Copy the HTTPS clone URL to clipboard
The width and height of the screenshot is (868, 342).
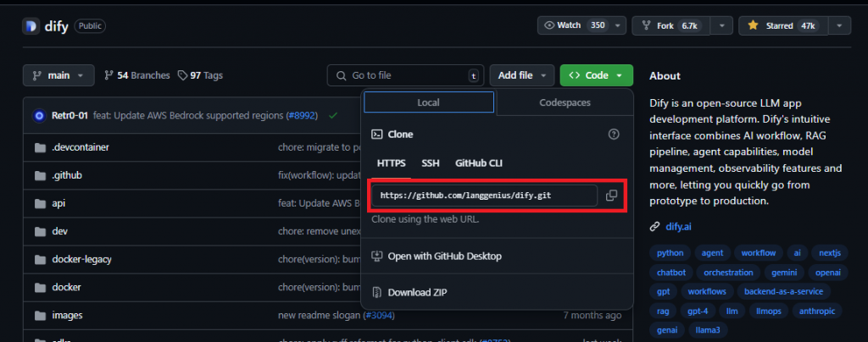611,196
